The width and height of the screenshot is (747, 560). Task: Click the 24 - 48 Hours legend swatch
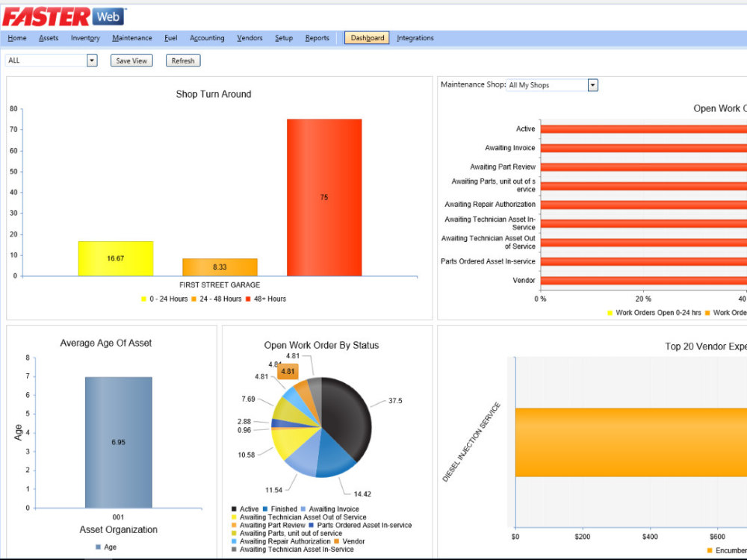tap(193, 299)
